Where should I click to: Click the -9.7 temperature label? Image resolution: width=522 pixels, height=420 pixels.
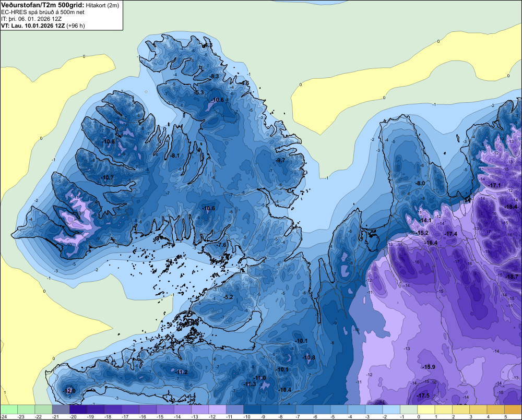pyautogui.click(x=280, y=160)
